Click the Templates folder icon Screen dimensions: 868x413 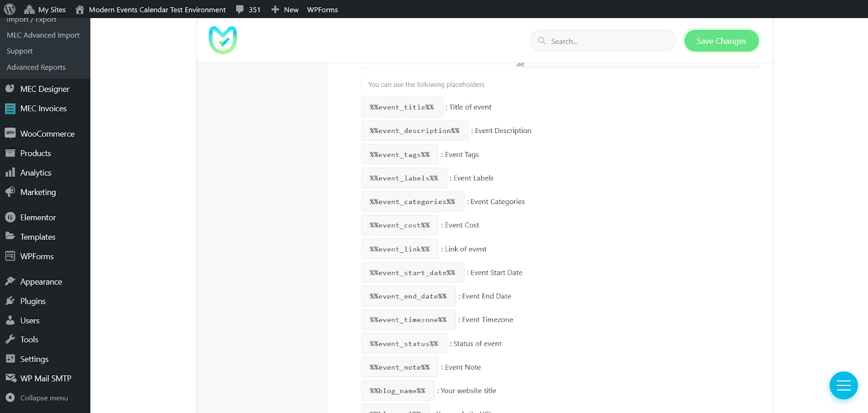click(10, 236)
